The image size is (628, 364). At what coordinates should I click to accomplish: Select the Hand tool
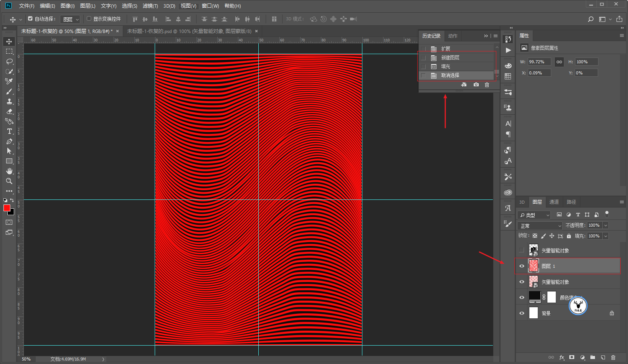9,171
